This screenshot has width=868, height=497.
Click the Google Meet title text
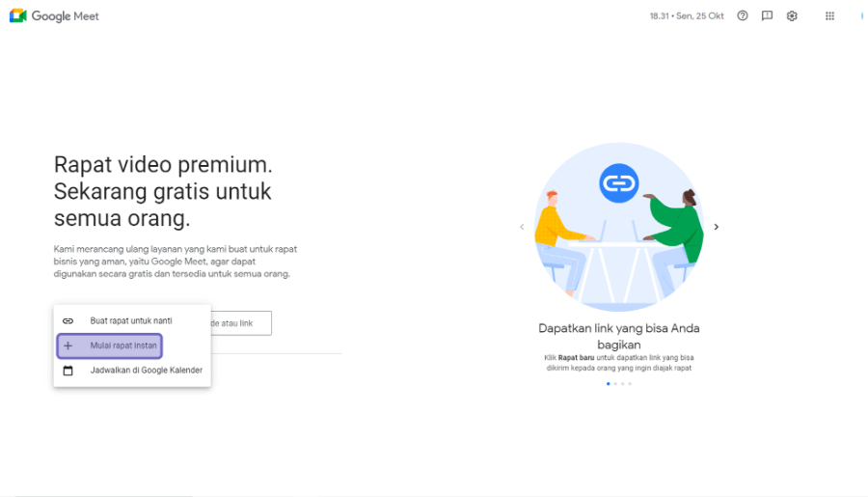point(65,16)
